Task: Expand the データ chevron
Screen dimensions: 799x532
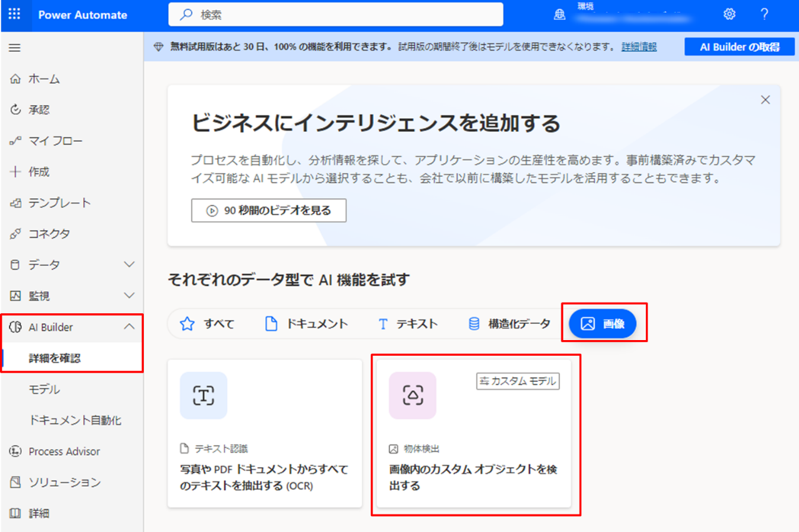Action: (x=129, y=264)
